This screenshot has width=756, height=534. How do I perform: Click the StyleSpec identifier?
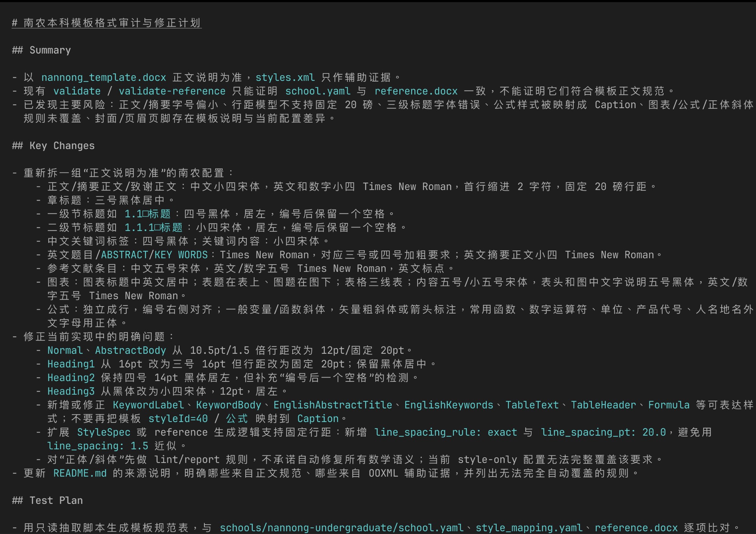104,432
